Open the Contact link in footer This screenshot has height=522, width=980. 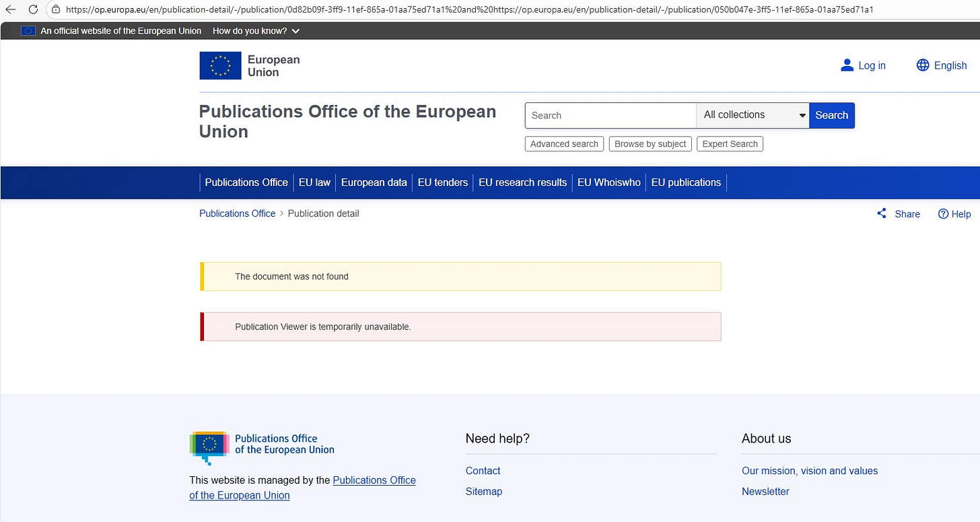point(483,471)
